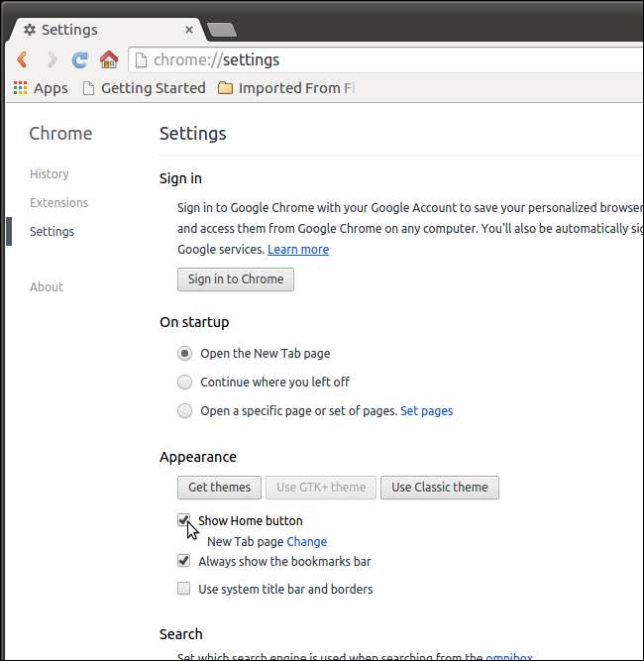Close the Settings tab

(189, 30)
